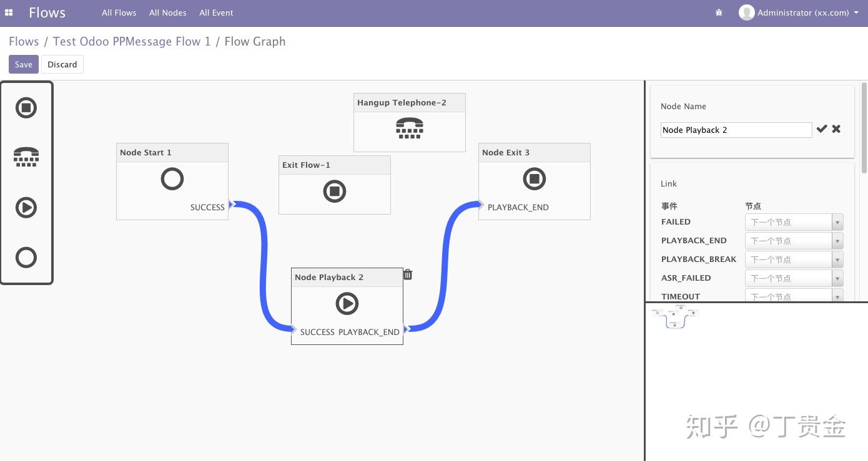Select the Hangup telephone tool in palette

click(26, 157)
